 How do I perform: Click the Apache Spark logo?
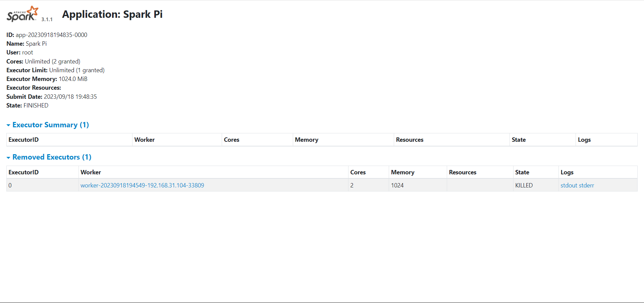(22, 14)
